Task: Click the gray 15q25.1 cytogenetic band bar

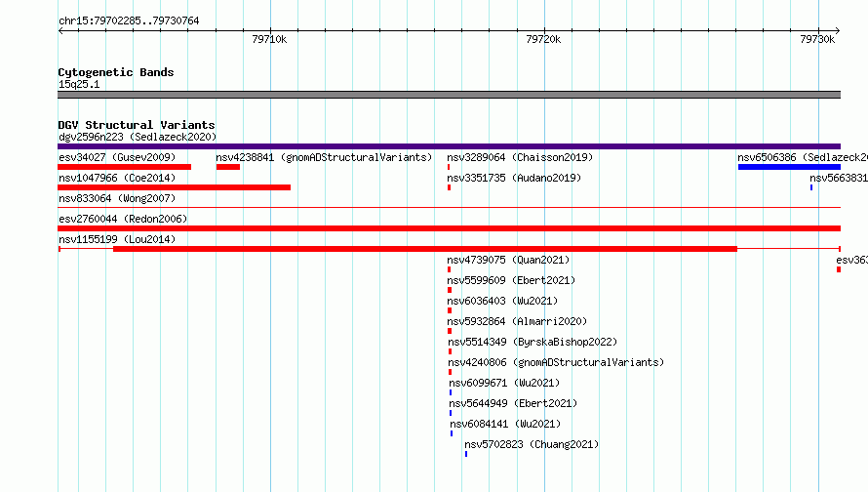Action: pyautogui.click(x=449, y=95)
